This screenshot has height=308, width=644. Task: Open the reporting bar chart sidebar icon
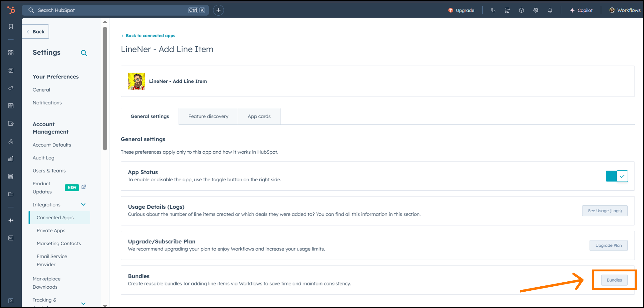click(x=11, y=159)
